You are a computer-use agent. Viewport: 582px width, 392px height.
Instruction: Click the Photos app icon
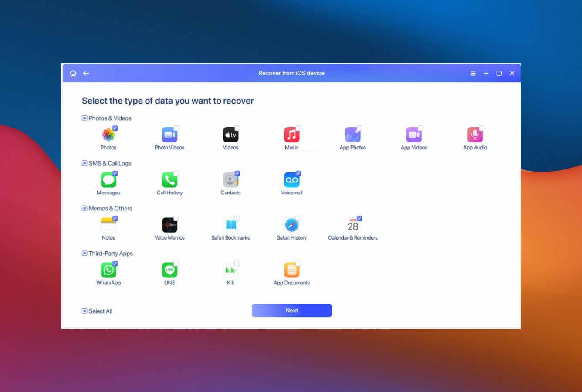[x=108, y=135]
